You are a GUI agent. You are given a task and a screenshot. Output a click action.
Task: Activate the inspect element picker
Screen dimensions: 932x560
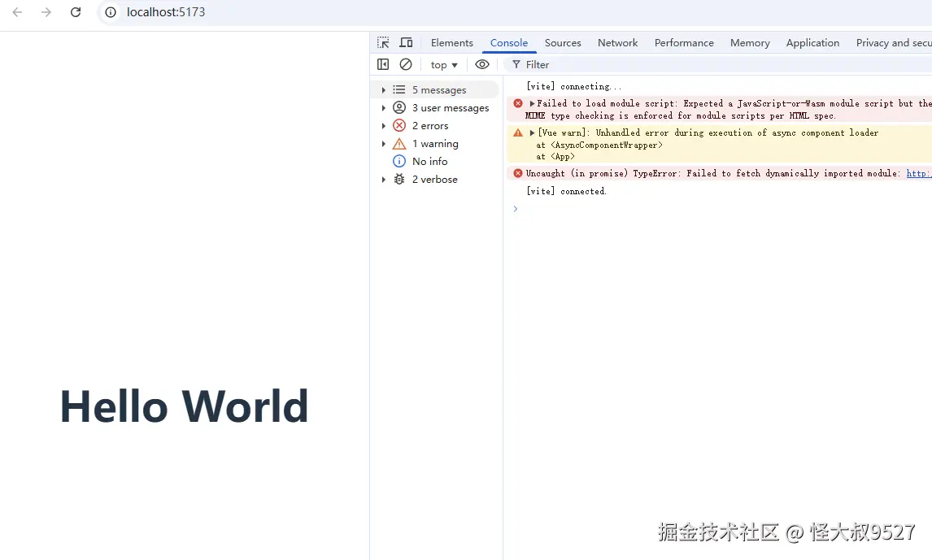click(x=383, y=43)
